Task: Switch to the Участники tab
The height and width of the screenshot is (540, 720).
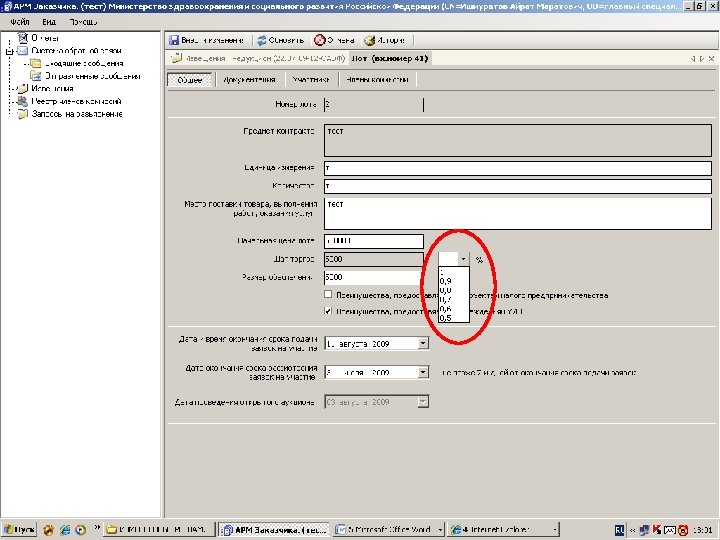Action: tap(311, 80)
